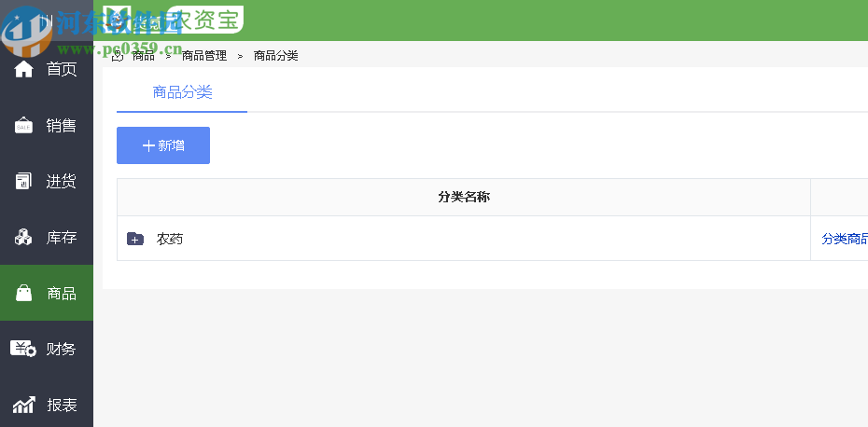
Task: Click the chart trend icon for 报表
Action: [23, 405]
